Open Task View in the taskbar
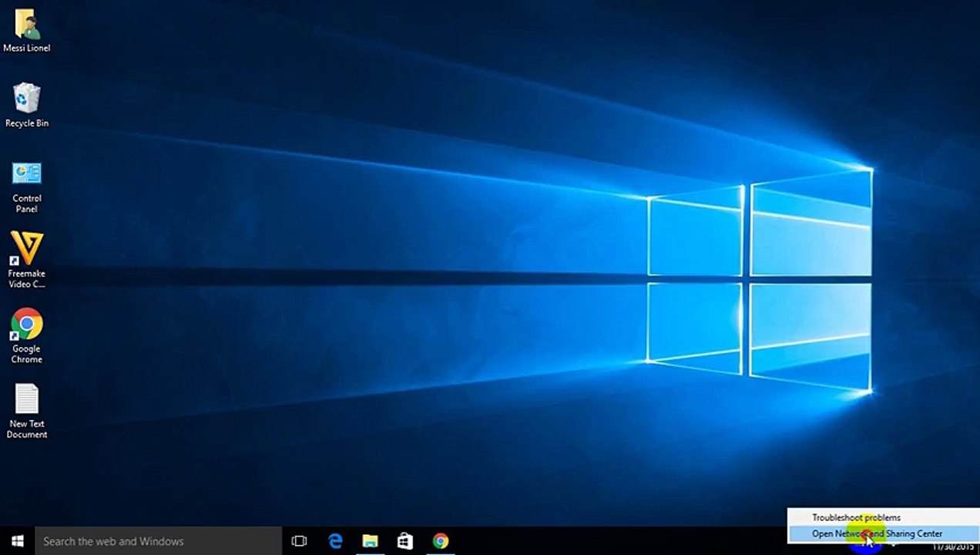 pos(299,541)
